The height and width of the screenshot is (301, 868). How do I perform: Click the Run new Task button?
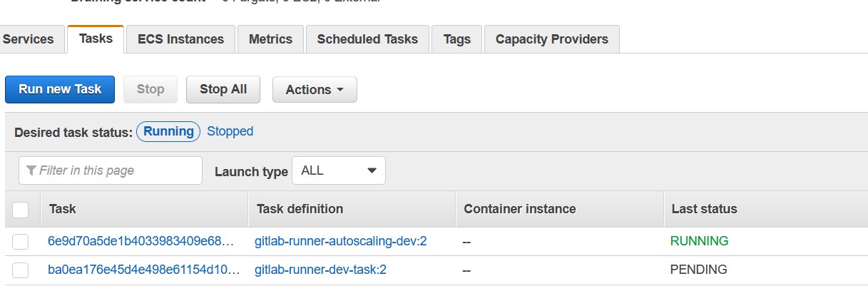pos(60,89)
